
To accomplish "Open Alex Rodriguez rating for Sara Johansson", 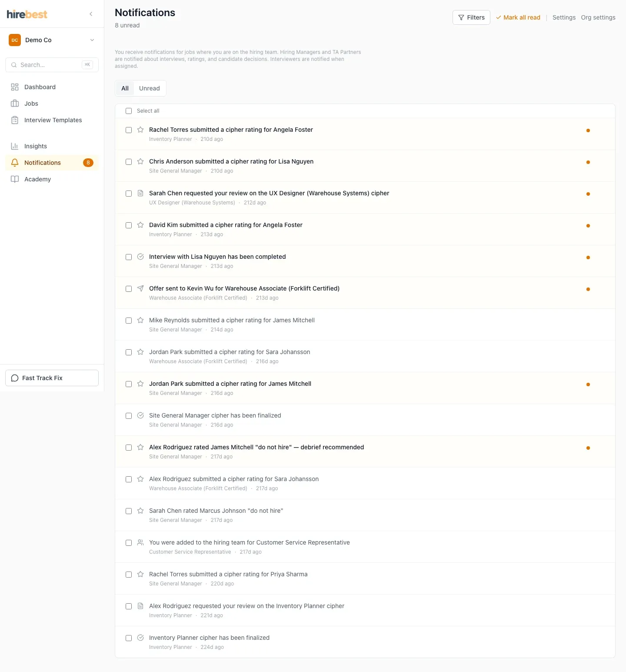I will 365,483.
